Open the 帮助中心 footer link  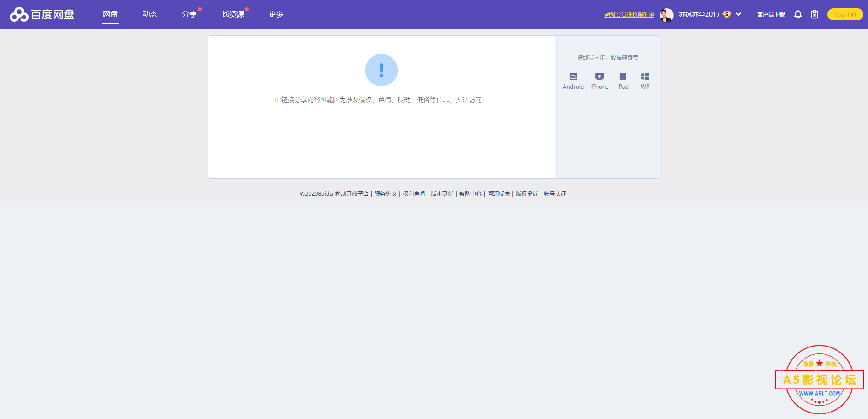(470, 194)
